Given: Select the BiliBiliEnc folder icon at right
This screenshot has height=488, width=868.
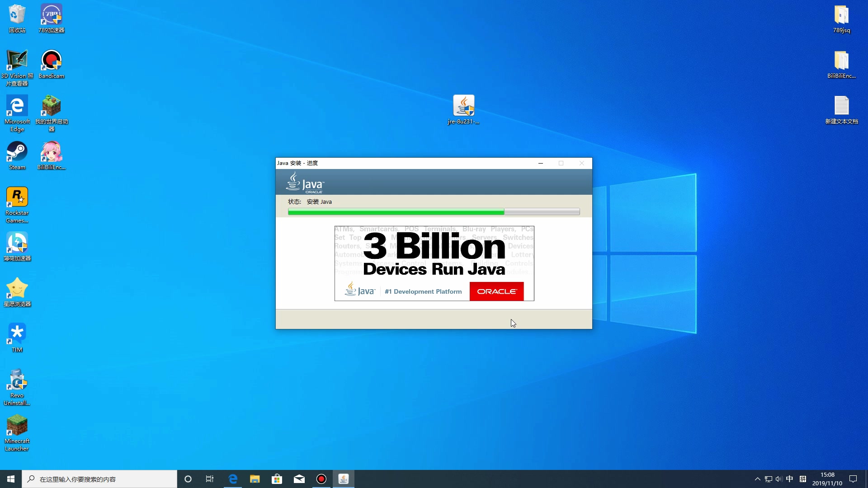Looking at the screenshot, I should (x=841, y=64).
